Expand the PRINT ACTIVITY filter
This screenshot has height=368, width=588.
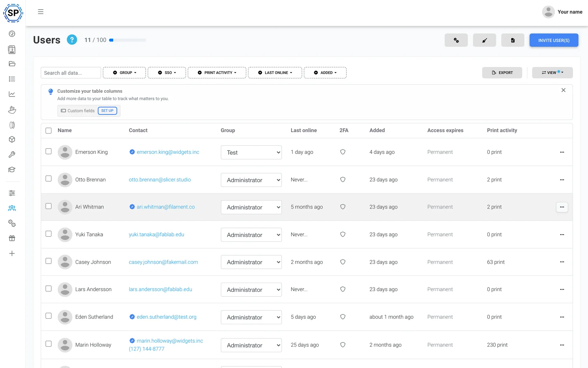[x=217, y=73]
